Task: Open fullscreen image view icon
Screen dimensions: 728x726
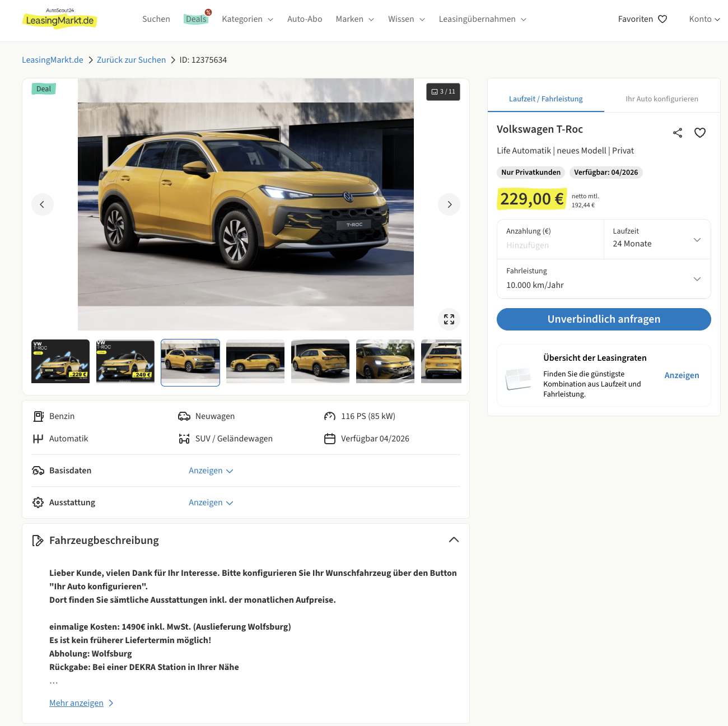Action: (x=449, y=319)
